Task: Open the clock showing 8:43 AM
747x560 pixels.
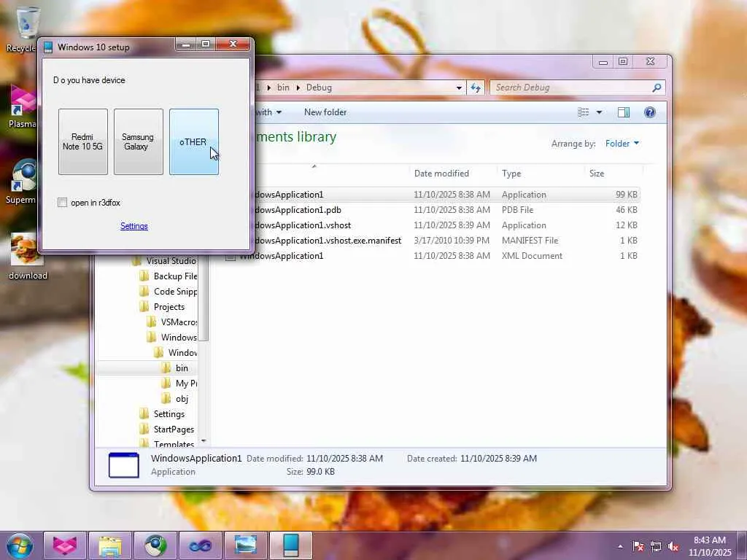Action: pyautogui.click(x=710, y=546)
